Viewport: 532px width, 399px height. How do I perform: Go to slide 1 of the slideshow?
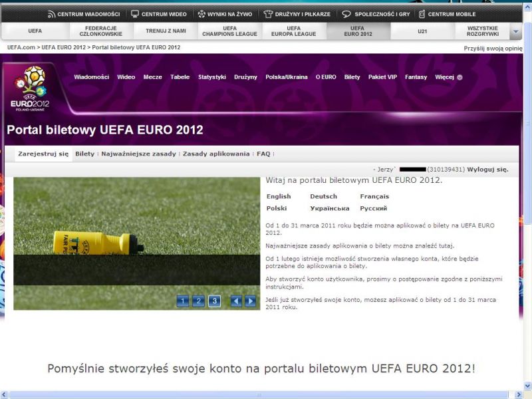(183, 301)
